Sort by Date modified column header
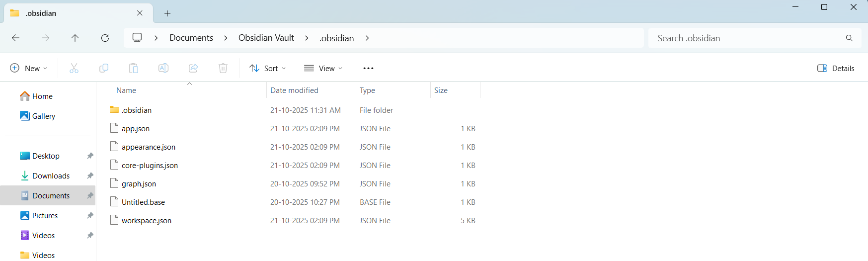 (x=294, y=90)
